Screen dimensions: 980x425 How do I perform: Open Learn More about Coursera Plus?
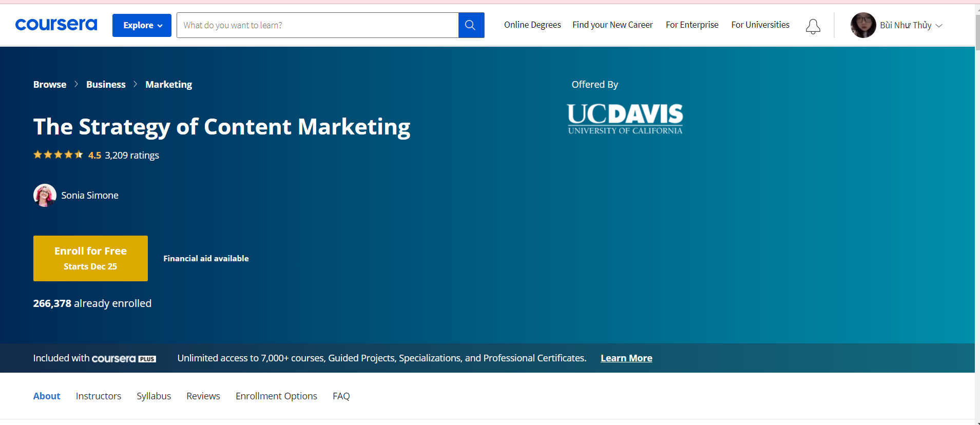[626, 358]
